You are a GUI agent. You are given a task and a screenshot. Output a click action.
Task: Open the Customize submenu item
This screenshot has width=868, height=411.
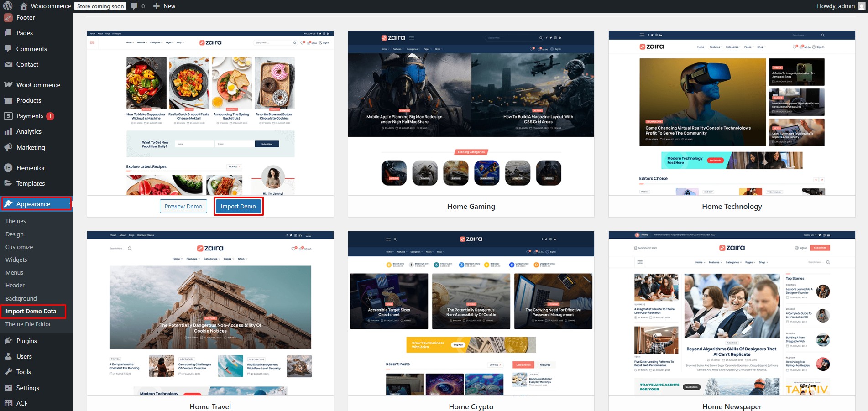point(19,247)
